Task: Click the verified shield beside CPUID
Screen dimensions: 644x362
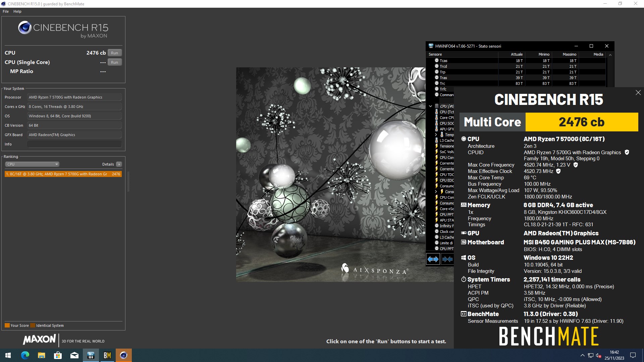Action: (627, 153)
